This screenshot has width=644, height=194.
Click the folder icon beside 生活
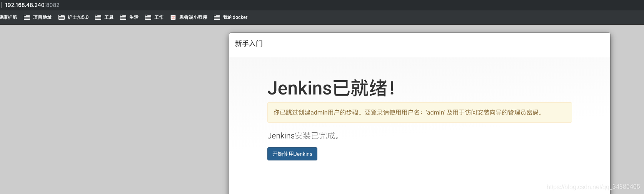click(123, 17)
